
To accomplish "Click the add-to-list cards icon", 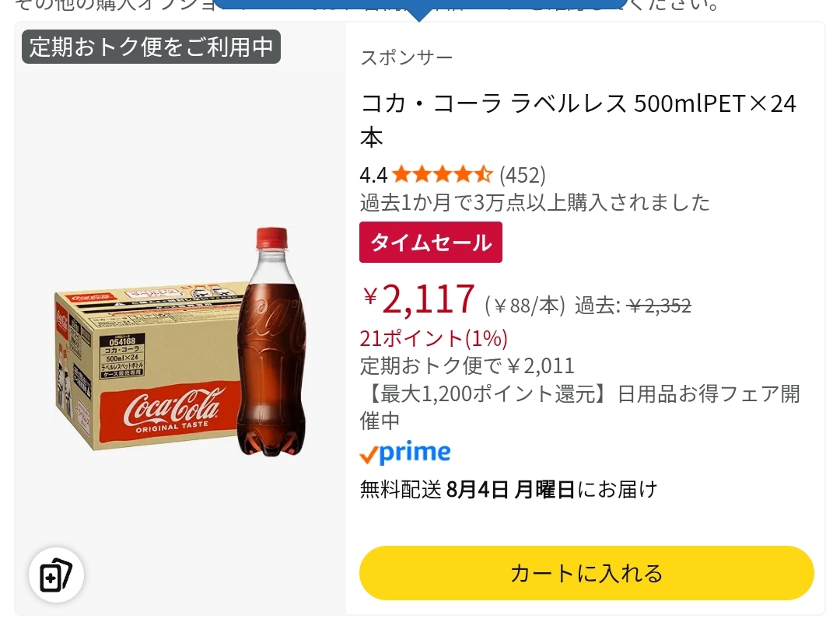I will pyautogui.click(x=56, y=575).
